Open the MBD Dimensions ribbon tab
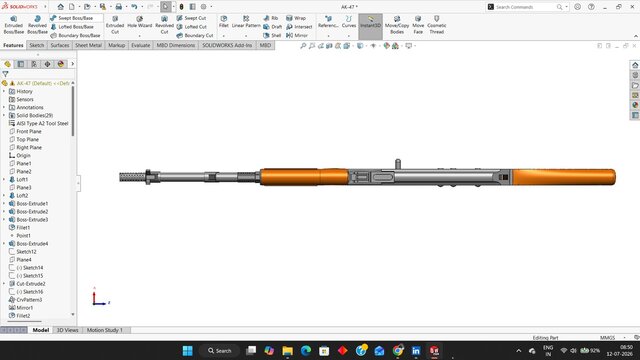The height and width of the screenshot is (360, 640). (176, 45)
